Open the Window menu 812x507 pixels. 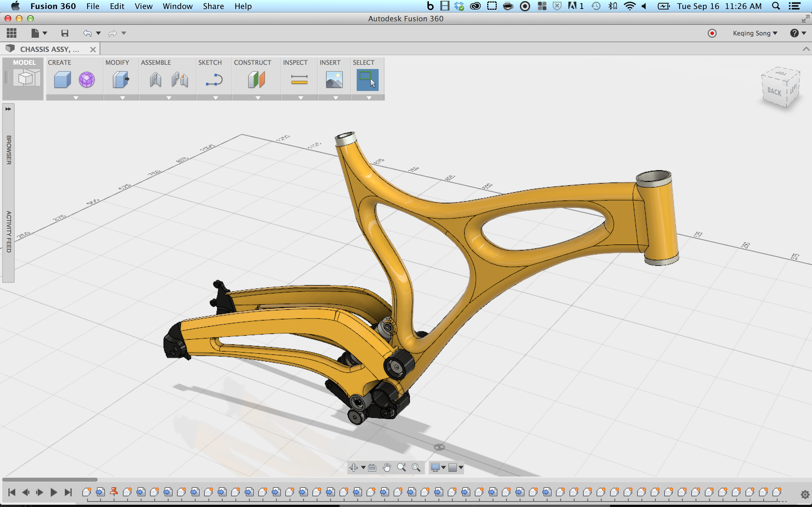(178, 6)
